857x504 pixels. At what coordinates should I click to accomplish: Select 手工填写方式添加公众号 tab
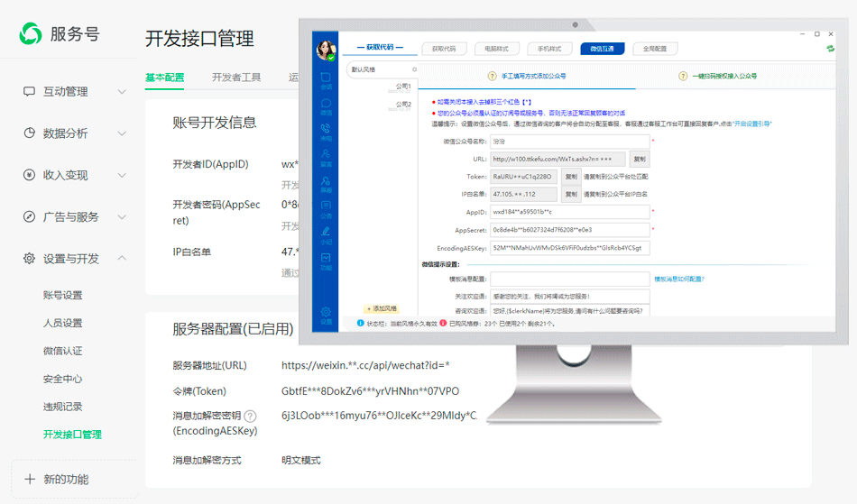click(x=533, y=76)
